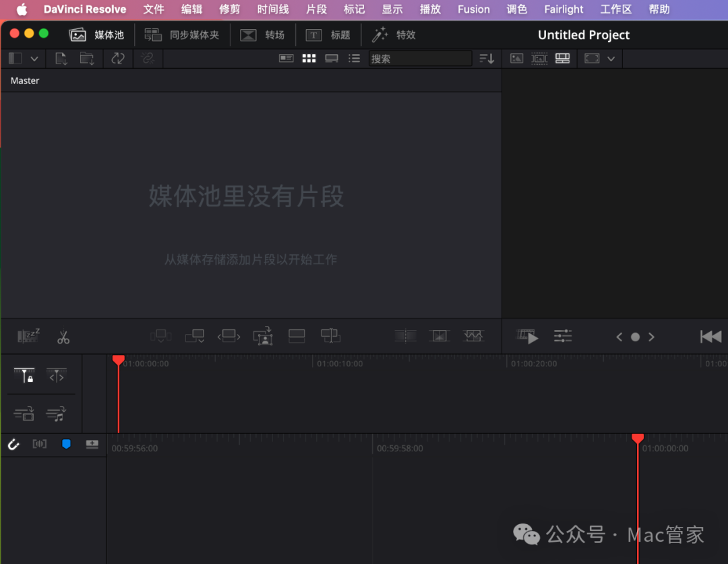Open the Fusion menu

474,9
